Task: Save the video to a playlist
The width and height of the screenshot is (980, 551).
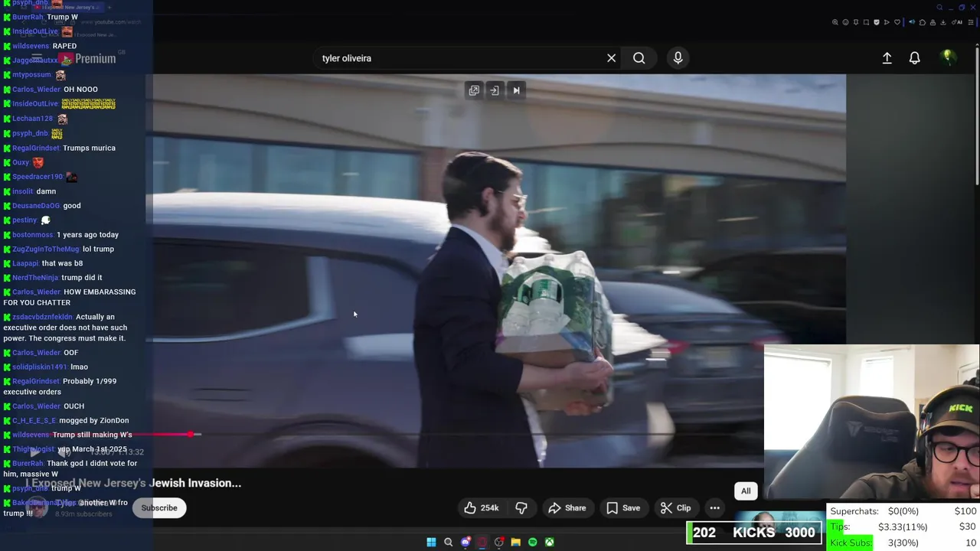Action: pyautogui.click(x=623, y=508)
